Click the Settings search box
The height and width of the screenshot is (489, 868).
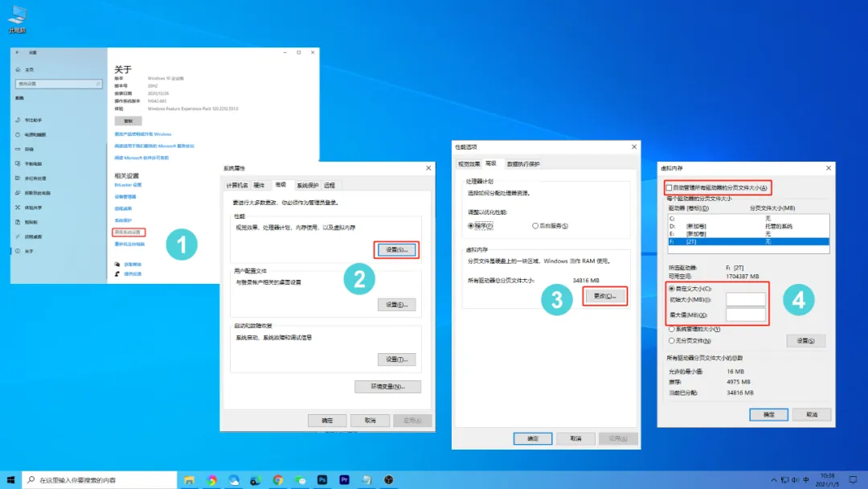click(x=59, y=84)
